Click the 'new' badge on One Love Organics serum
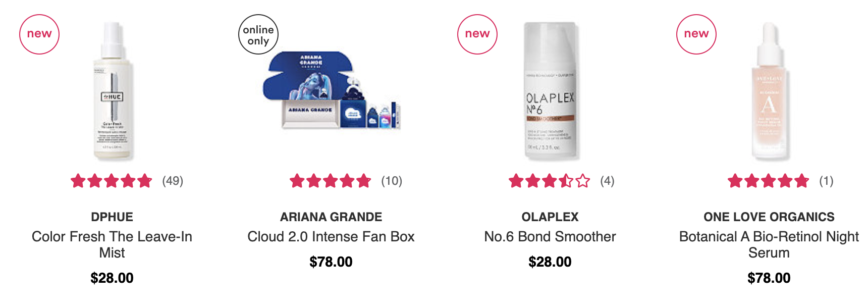The image size is (868, 307). pyautogui.click(x=696, y=34)
